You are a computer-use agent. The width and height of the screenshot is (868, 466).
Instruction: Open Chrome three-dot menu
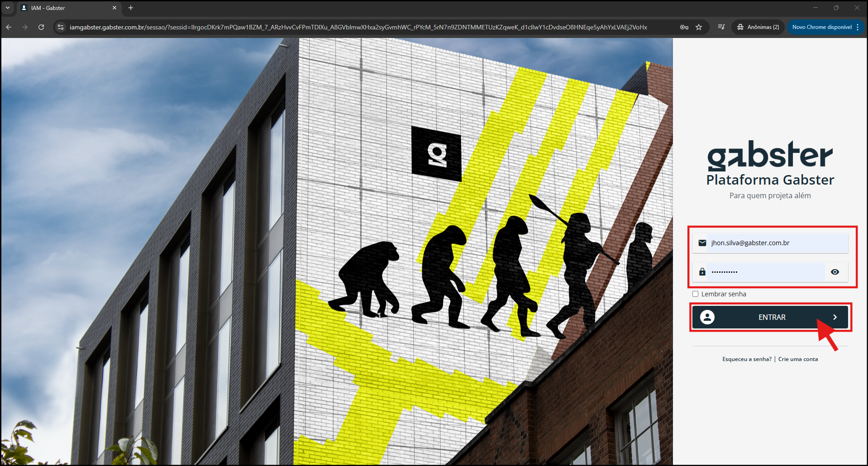pyautogui.click(x=858, y=27)
